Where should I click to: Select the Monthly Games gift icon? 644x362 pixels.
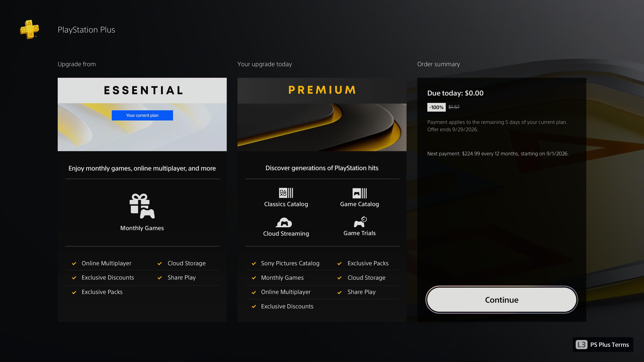click(x=142, y=206)
